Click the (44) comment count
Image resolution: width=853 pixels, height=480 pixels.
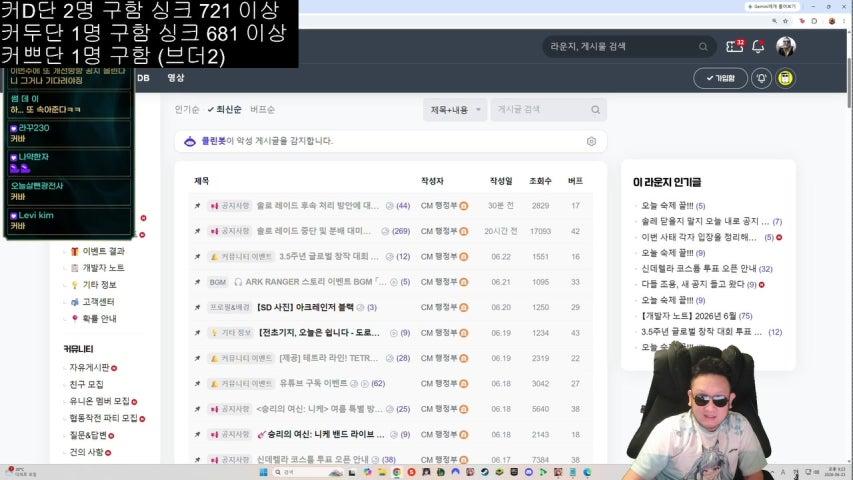pyautogui.click(x=403, y=206)
